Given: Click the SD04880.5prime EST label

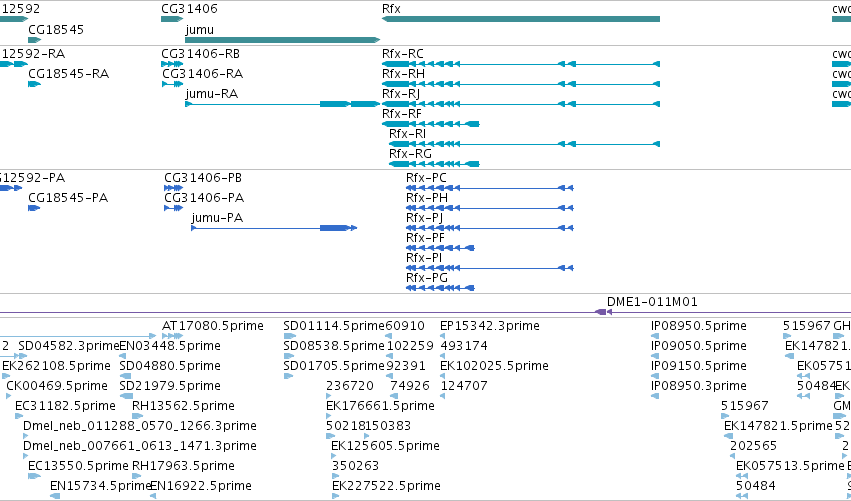Looking at the screenshot, I should [x=170, y=366].
